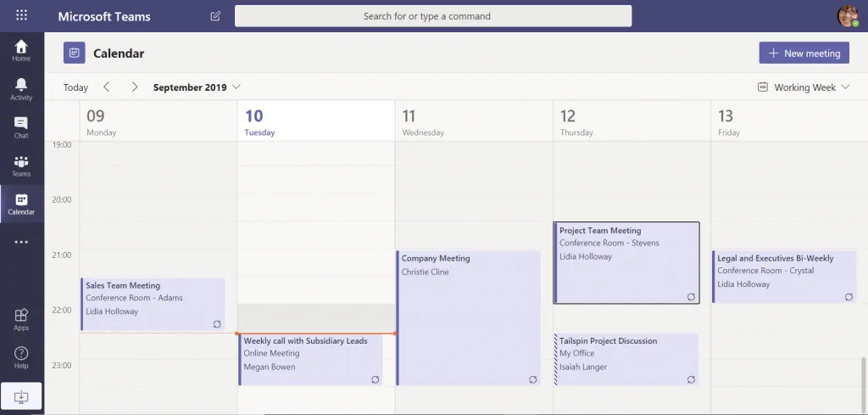The image size is (868, 415).
Task: Open the Project Team Meeting event
Action: coord(626,262)
